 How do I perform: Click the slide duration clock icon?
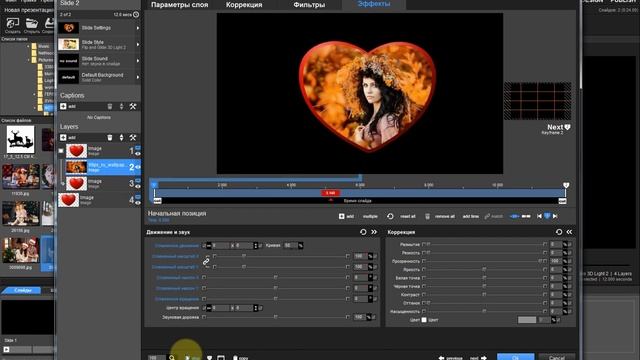[x=136, y=14]
